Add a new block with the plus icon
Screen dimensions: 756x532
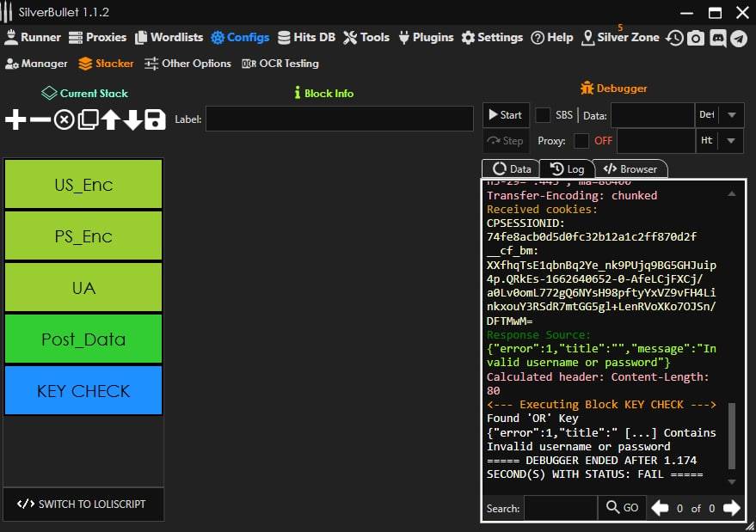tap(15, 119)
